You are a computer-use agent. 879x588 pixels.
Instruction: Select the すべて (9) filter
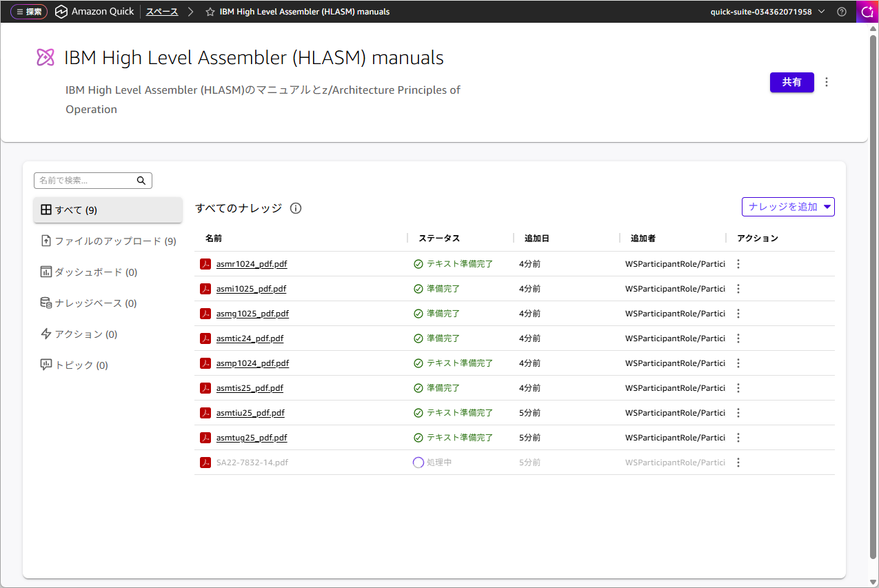tap(108, 210)
